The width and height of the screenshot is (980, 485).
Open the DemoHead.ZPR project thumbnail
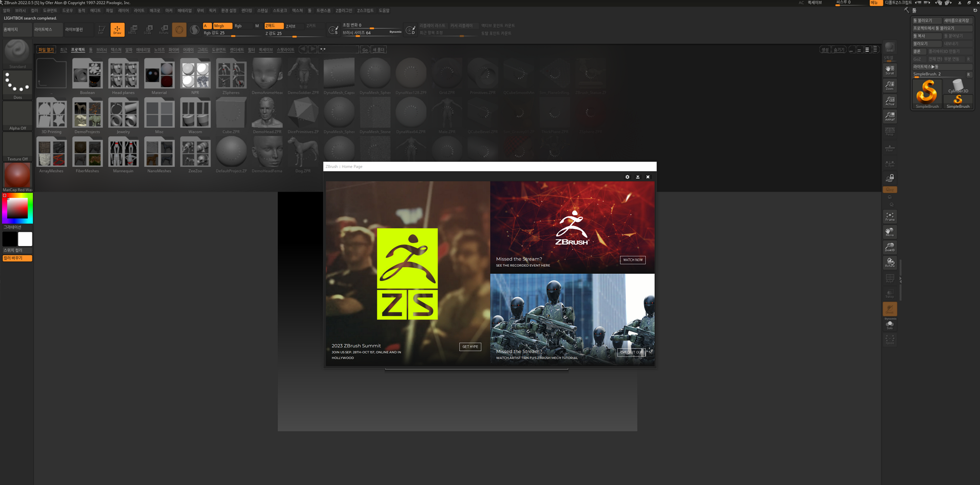(x=267, y=115)
